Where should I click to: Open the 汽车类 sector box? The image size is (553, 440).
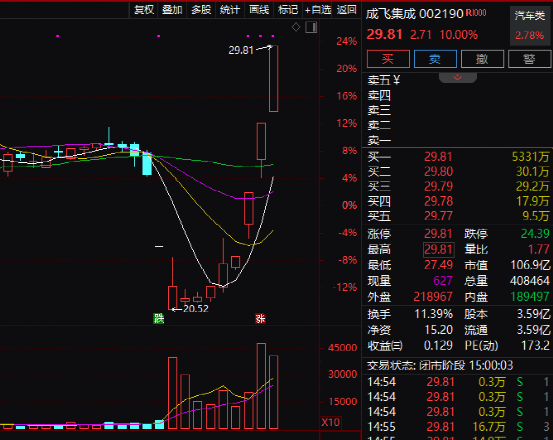529,26
